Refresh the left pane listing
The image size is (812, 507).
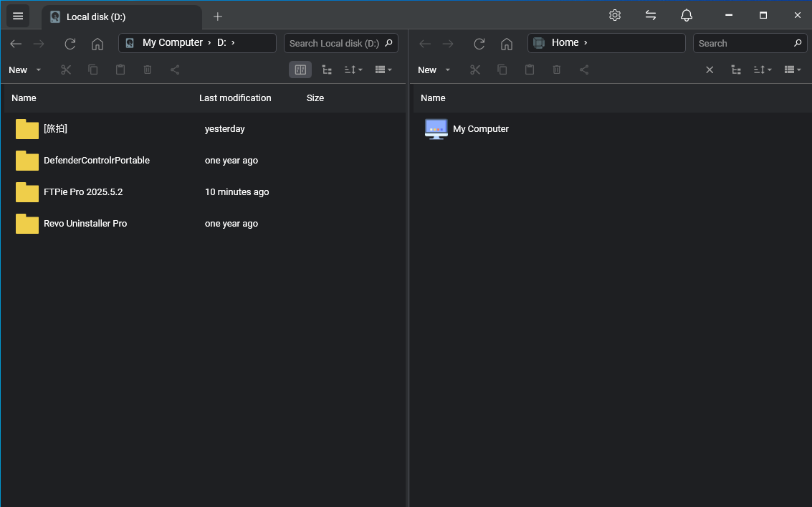tap(70, 44)
